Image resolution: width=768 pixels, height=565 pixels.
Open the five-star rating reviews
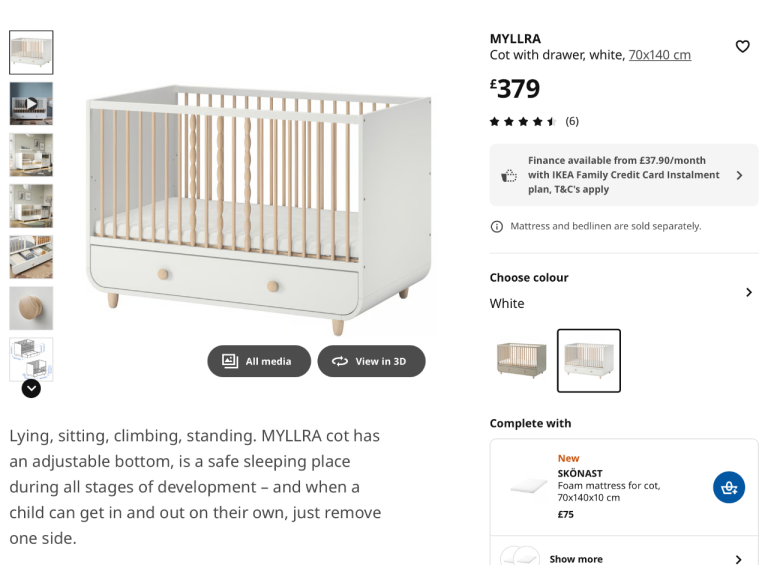click(533, 121)
